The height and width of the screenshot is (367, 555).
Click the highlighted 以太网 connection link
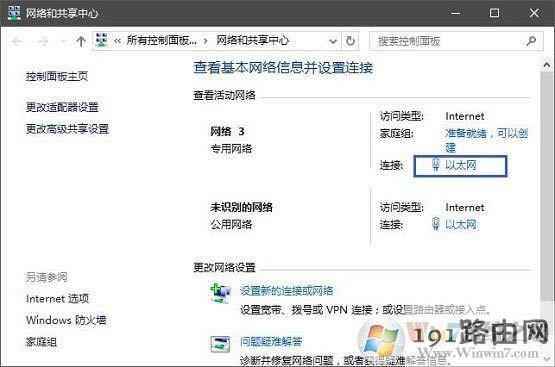[460, 165]
